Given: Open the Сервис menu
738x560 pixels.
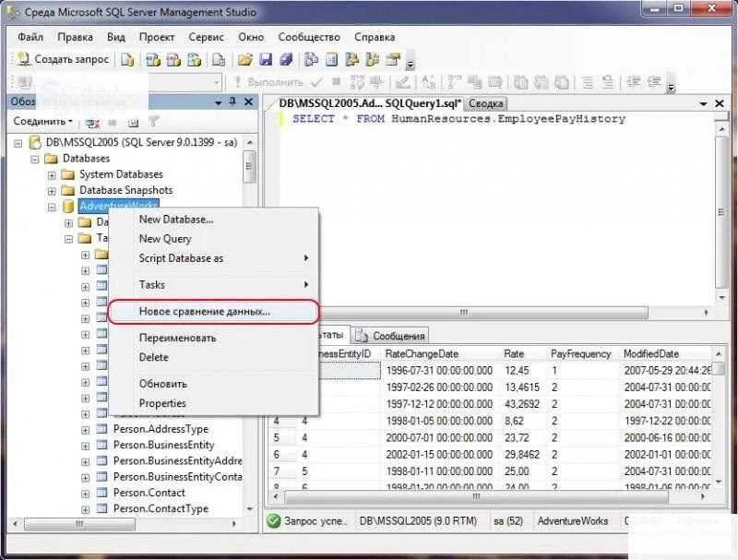Looking at the screenshot, I should (x=206, y=37).
